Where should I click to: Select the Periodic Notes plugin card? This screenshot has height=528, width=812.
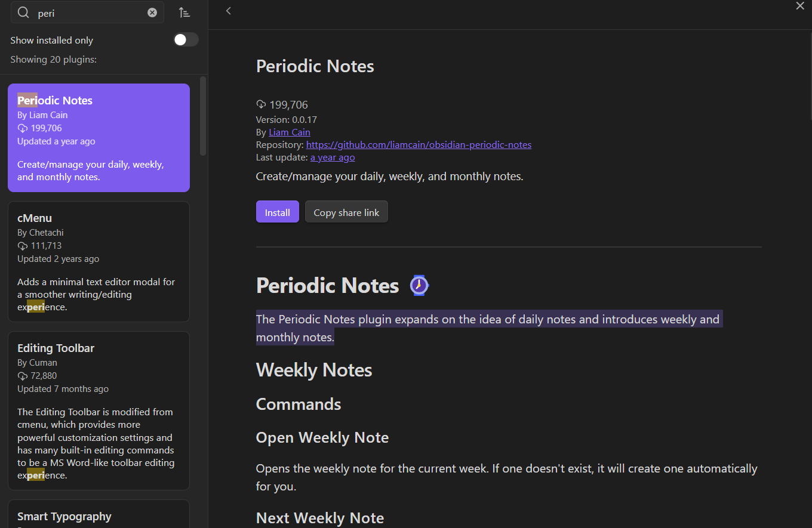click(x=99, y=137)
